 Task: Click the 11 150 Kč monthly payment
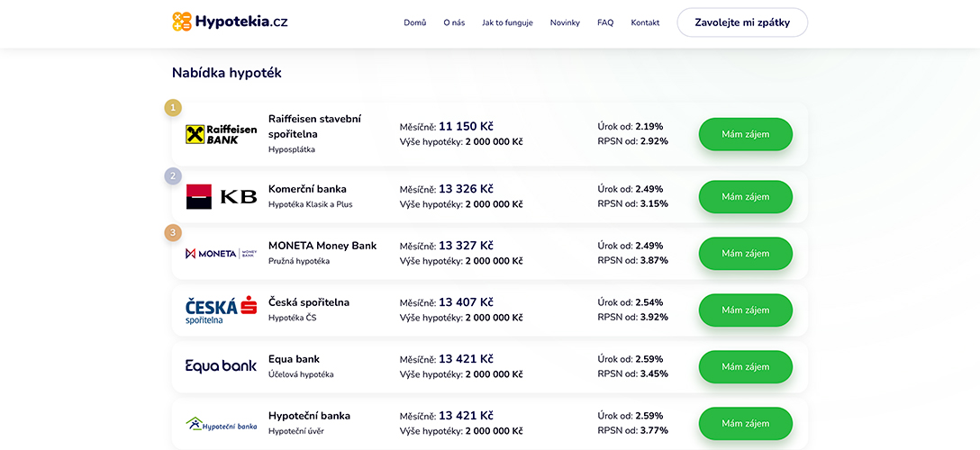tap(466, 126)
